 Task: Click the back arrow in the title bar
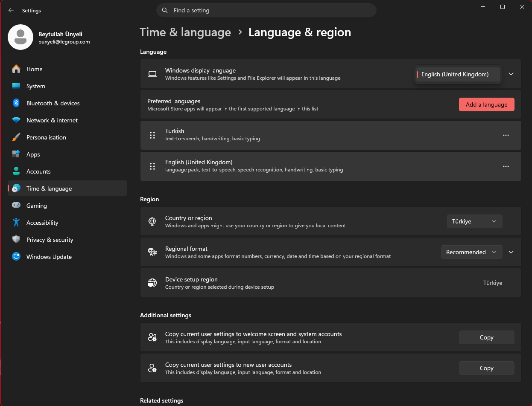11,10
